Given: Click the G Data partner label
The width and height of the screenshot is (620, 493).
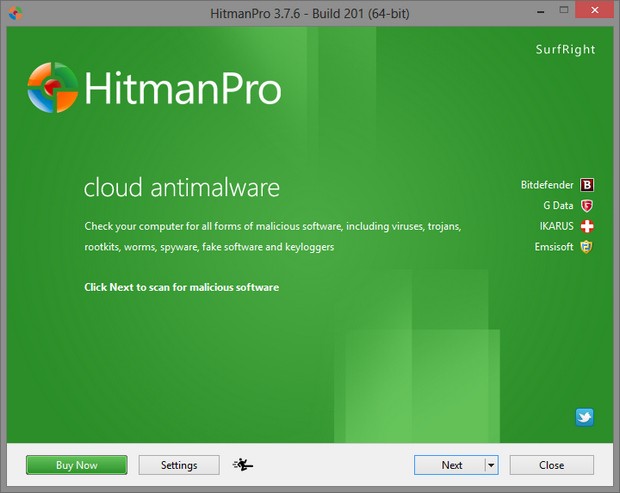Looking at the screenshot, I should [x=558, y=206].
